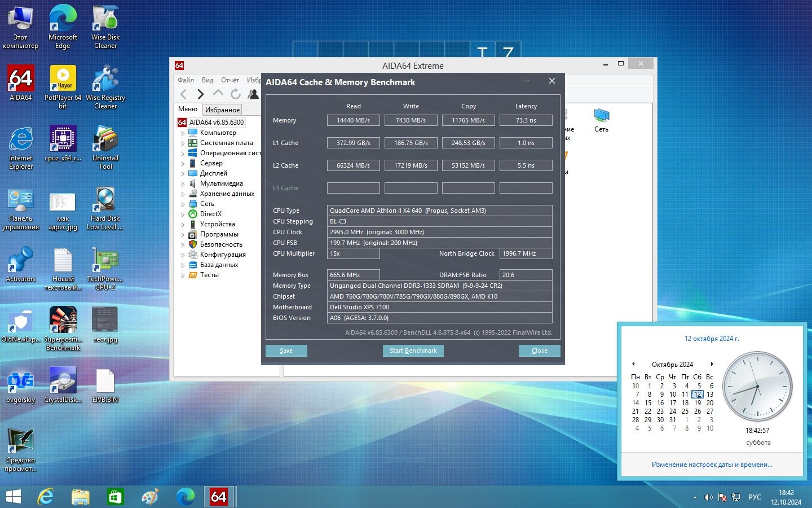Open CrystalDisk desktop shortcut
Image resolution: width=812 pixels, height=508 pixels.
click(63, 385)
